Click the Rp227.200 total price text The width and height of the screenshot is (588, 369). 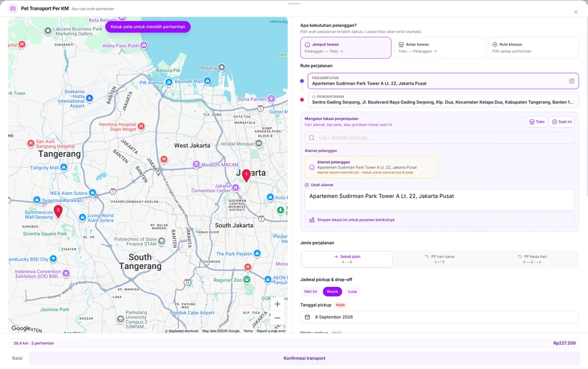(564, 343)
